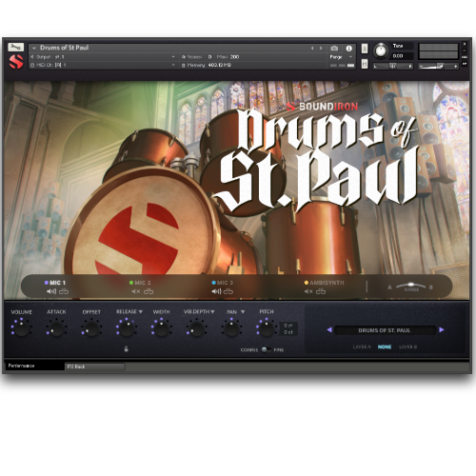Flip the COARSE / FINE pitch switch
Image resolution: width=476 pixels, height=476 pixels.
[266, 349]
